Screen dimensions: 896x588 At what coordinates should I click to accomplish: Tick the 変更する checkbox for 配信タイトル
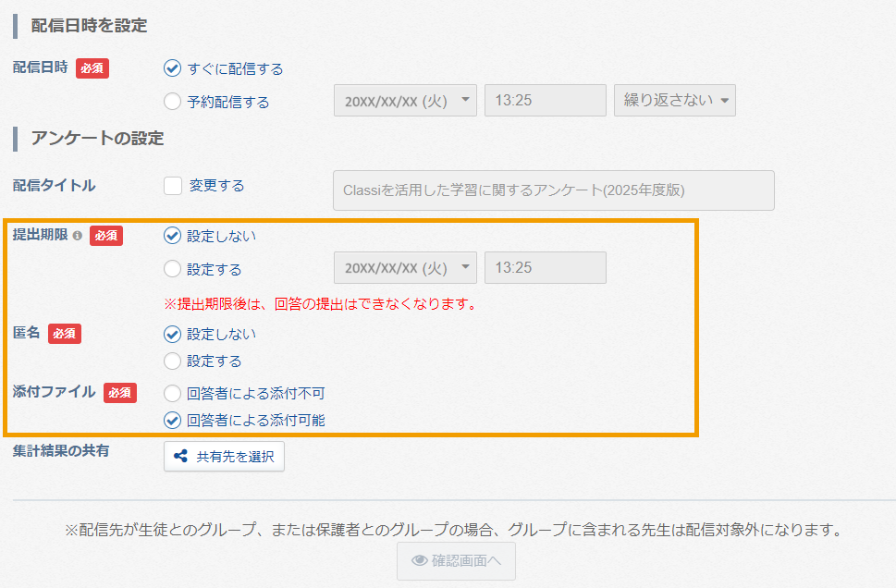[173, 186]
